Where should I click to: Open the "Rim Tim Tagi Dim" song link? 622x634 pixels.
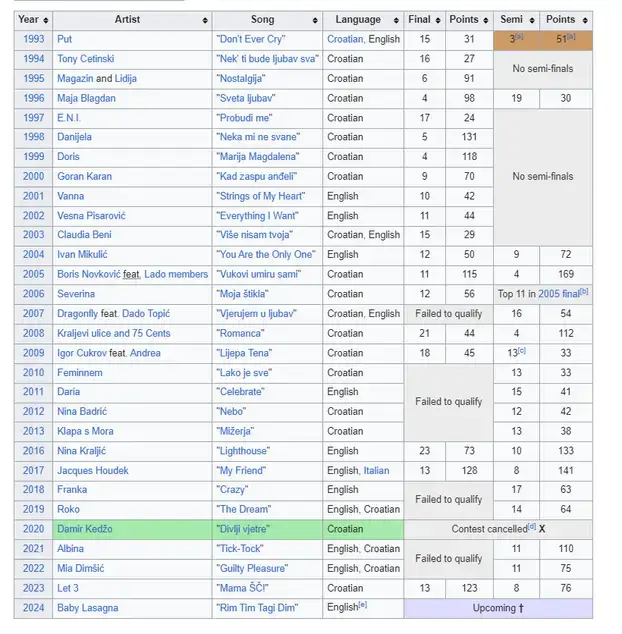(257, 608)
